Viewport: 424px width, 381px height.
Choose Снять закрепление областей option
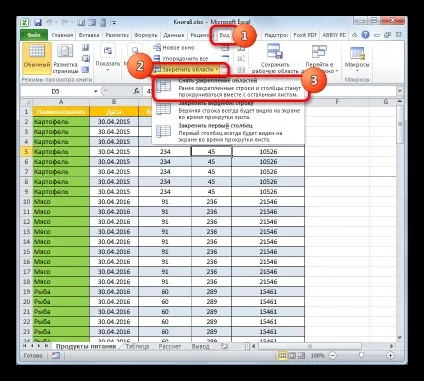click(x=229, y=88)
